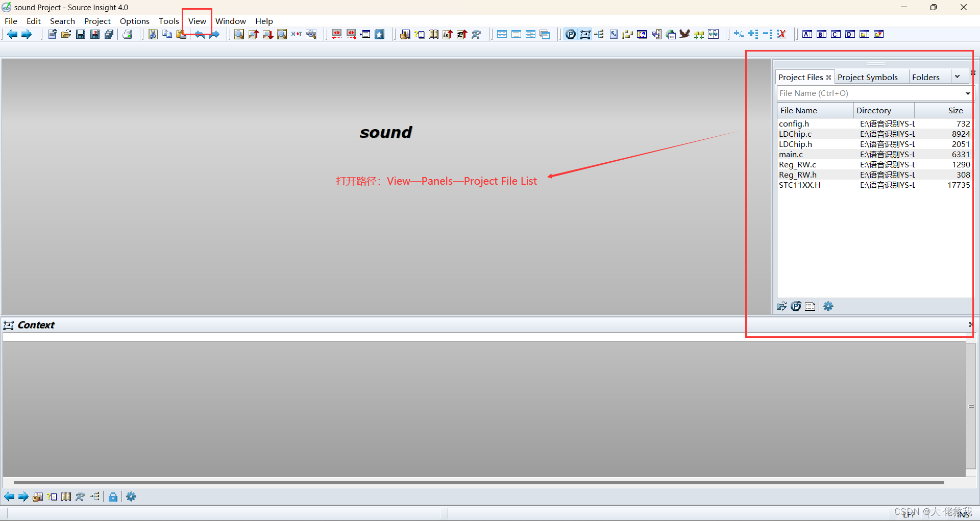This screenshot has width=980, height=521.
Task: Click the Print toolbar icon
Action: [x=128, y=34]
